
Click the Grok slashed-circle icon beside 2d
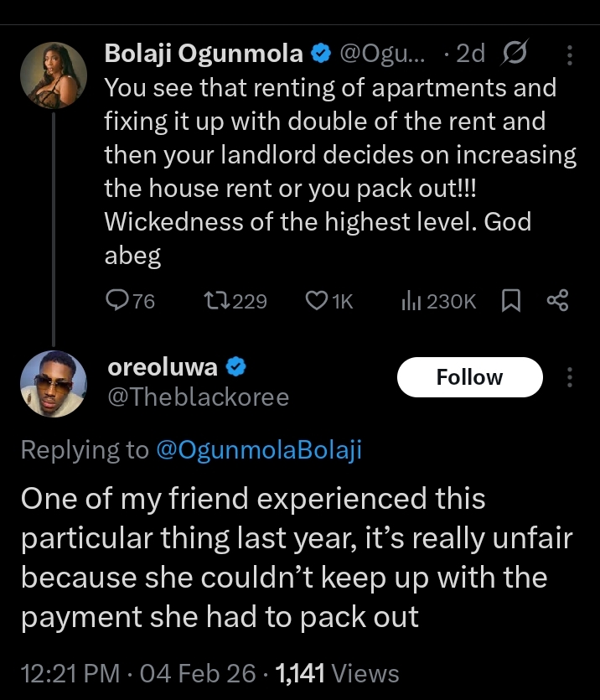click(x=510, y=54)
